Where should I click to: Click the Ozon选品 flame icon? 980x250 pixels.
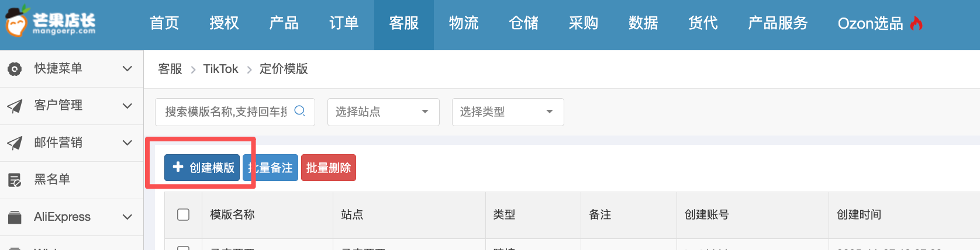(x=916, y=23)
